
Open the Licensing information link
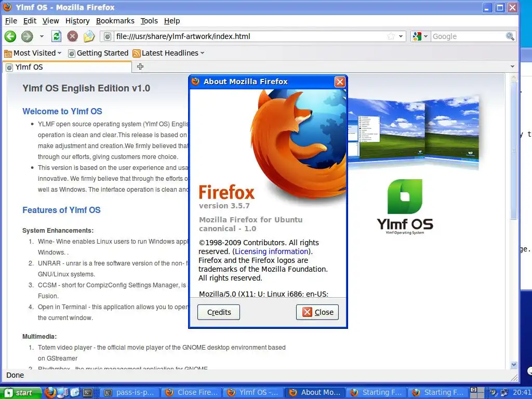271,251
